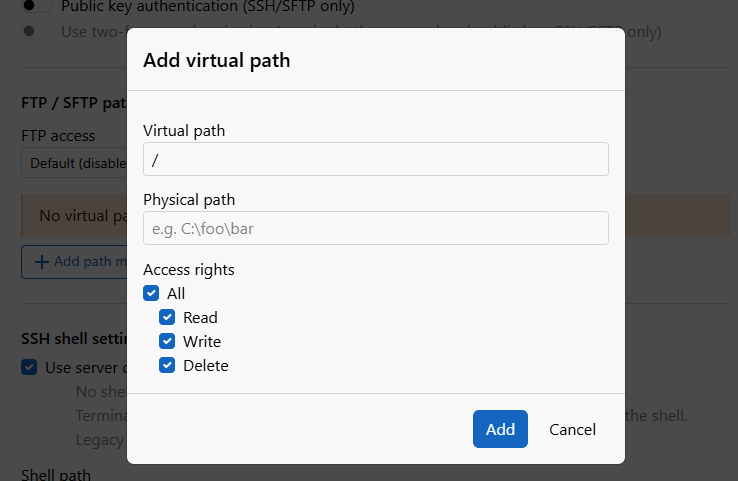The image size is (738, 481).
Task: Click the Add path mapping button text
Action: pyautogui.click(x=90, y=262)
